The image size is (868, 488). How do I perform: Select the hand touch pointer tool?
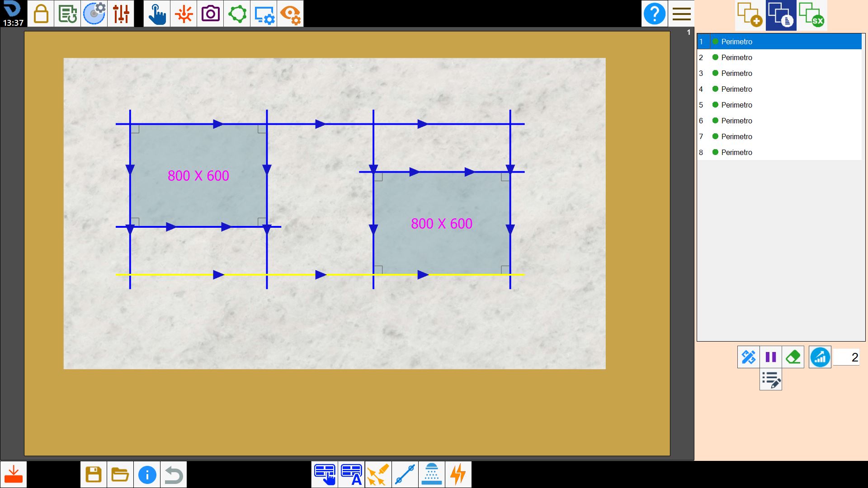157,14
